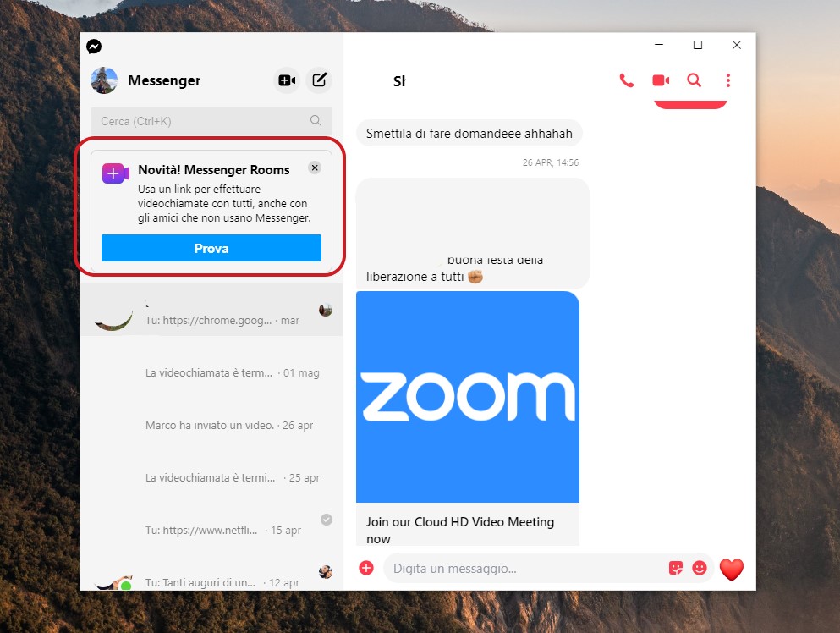Click the 'Digita un messaggio...' input field
This screenshot has height=633, width=840.
click(x=525, y=568)
